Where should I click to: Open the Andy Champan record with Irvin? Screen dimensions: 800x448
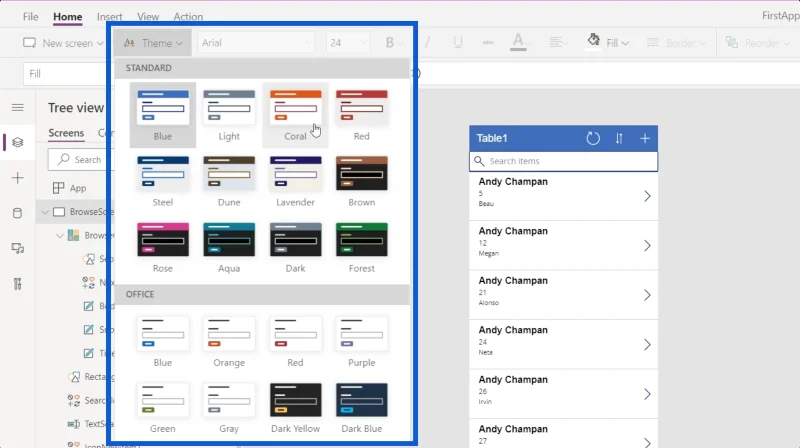[563, 394]
